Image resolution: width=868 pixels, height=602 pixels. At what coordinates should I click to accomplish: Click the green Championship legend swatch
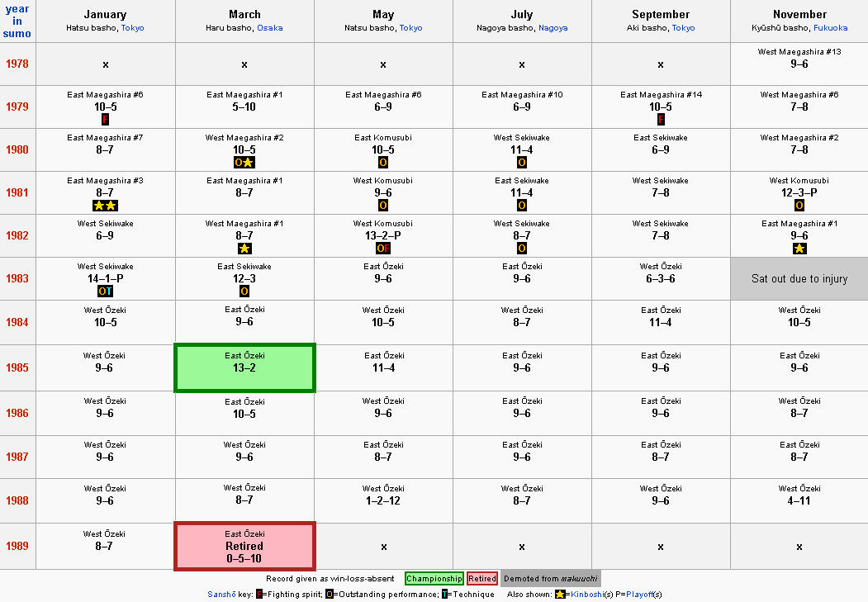(434, 578)
